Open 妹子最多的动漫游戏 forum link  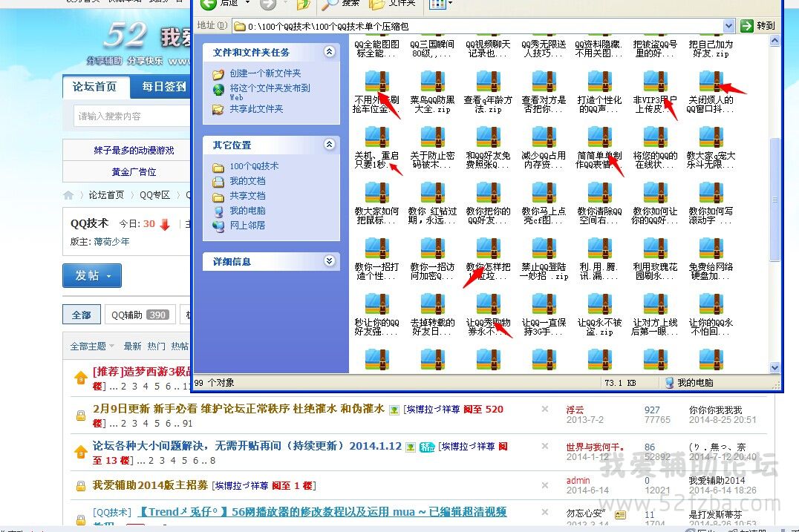(134, 151)
